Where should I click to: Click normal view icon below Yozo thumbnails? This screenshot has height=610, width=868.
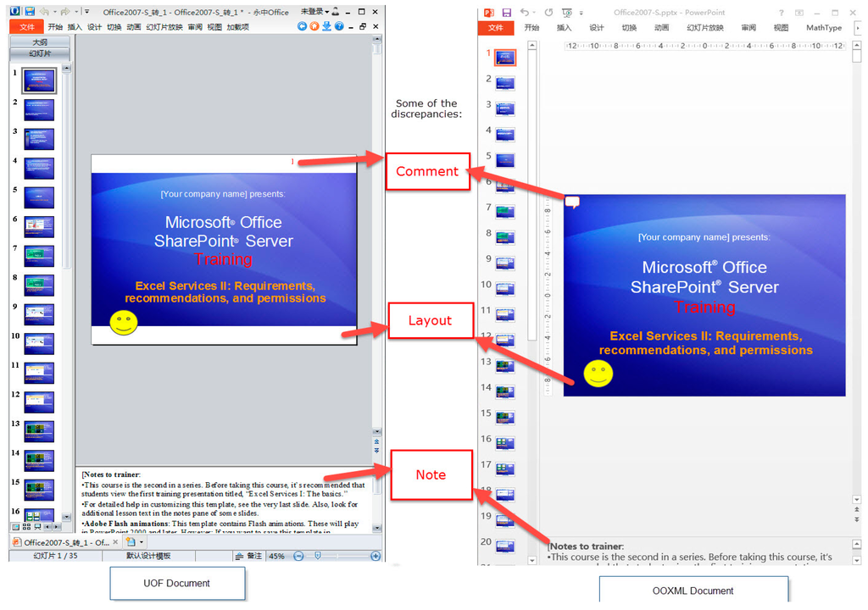click(x=15, y=526)
